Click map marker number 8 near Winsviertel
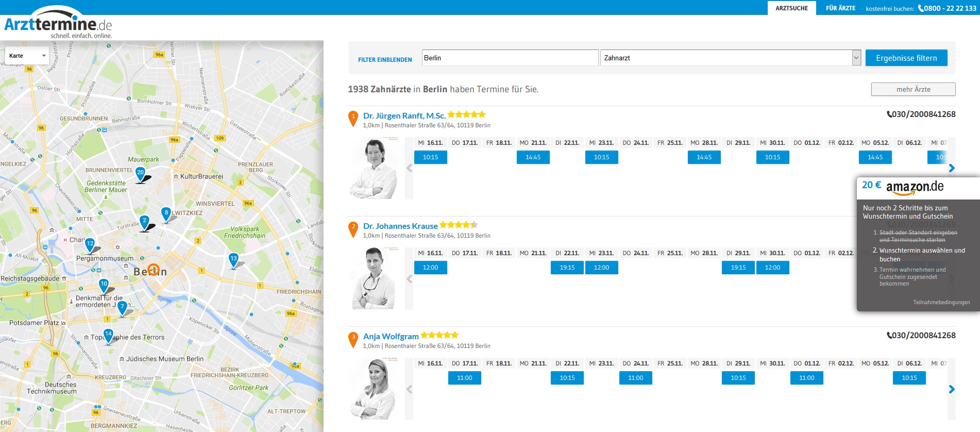This screenshot has width=980, height=432. coord(166,213)
